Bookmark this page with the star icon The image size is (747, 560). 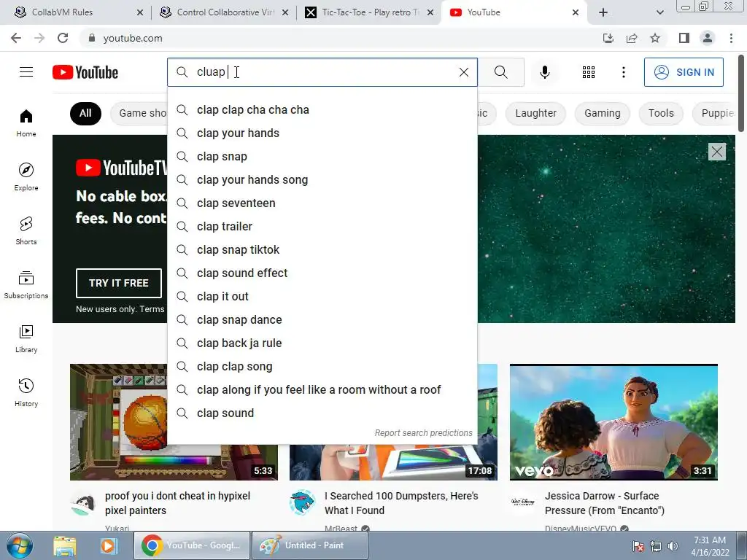point(655,38)
